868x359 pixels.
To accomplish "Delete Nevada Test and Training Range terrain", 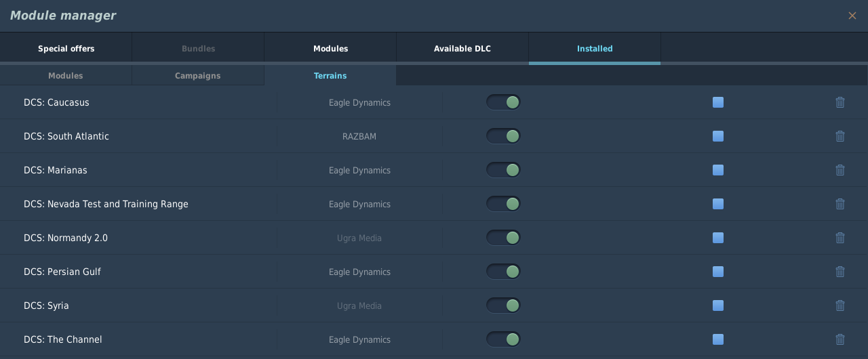I will [x=840, y=204].
